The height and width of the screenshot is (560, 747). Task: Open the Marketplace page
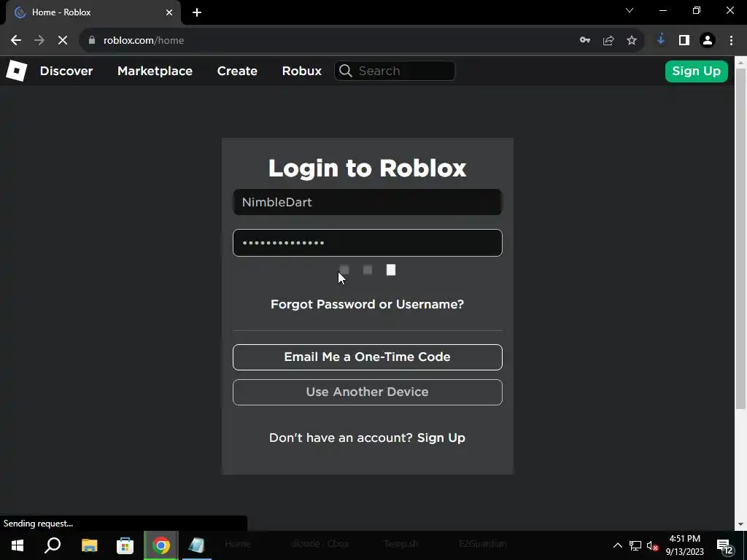[155, 71]
